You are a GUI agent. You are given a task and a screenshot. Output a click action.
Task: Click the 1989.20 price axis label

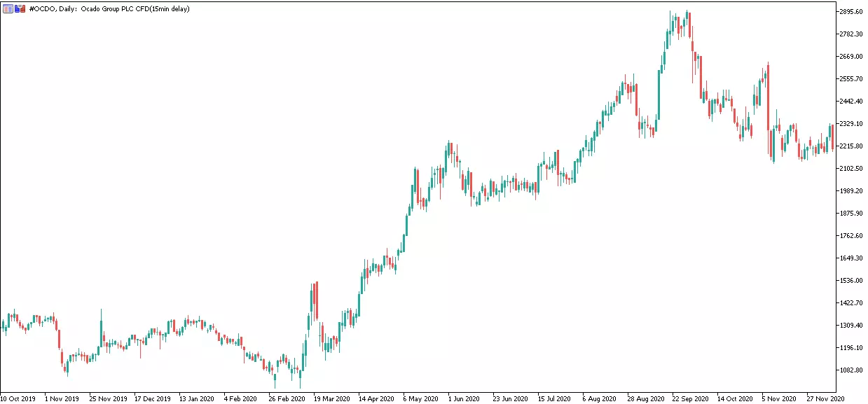coord(851,191)
